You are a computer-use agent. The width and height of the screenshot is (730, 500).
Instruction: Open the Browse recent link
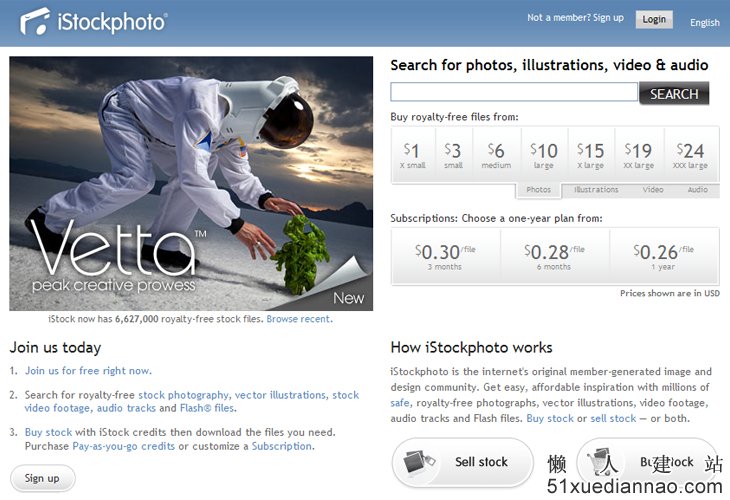(x=299, y=319)
